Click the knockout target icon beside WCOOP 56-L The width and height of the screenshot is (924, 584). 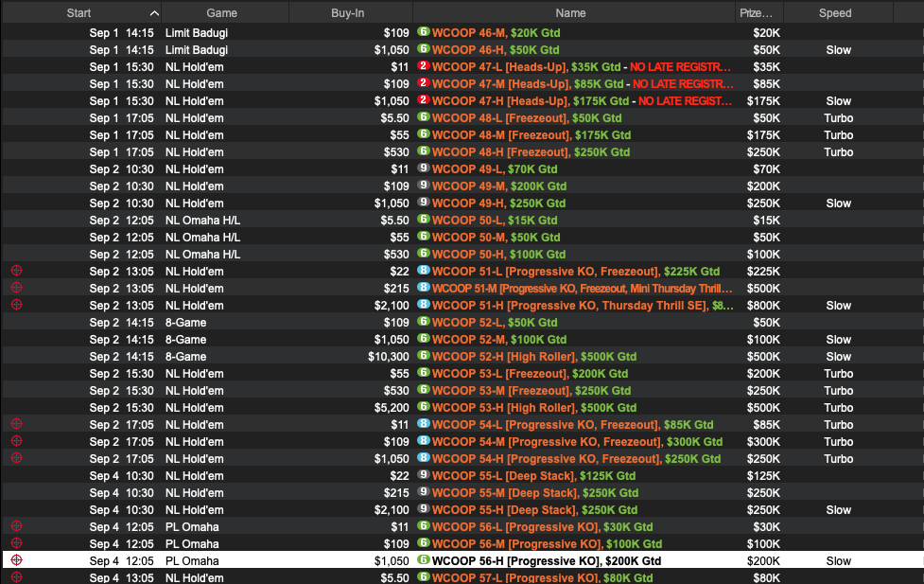click(x=16, y=526)
